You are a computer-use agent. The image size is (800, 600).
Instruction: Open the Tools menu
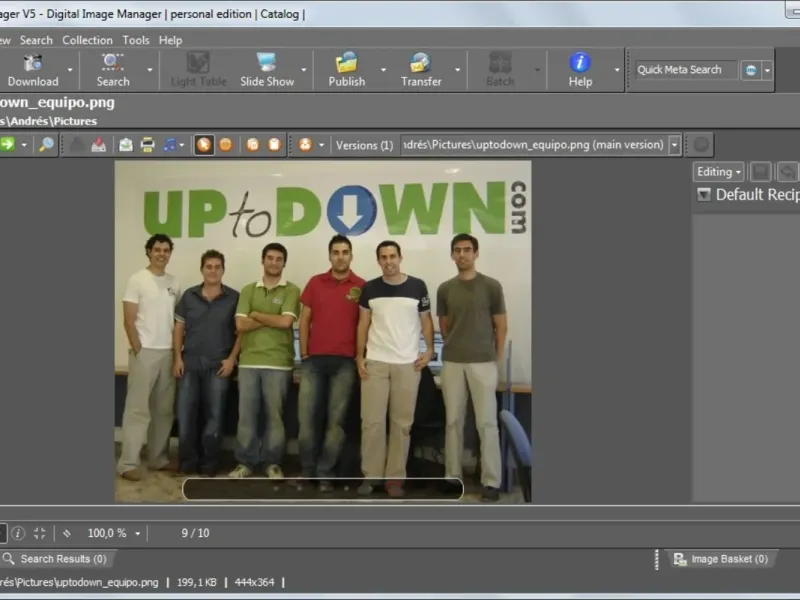pos(136,40)
